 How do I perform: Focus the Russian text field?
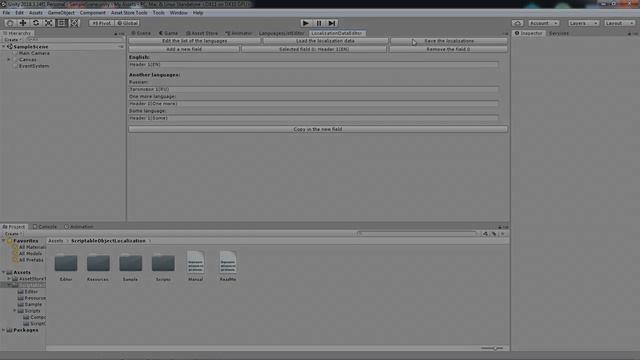[x=313, y=89]
